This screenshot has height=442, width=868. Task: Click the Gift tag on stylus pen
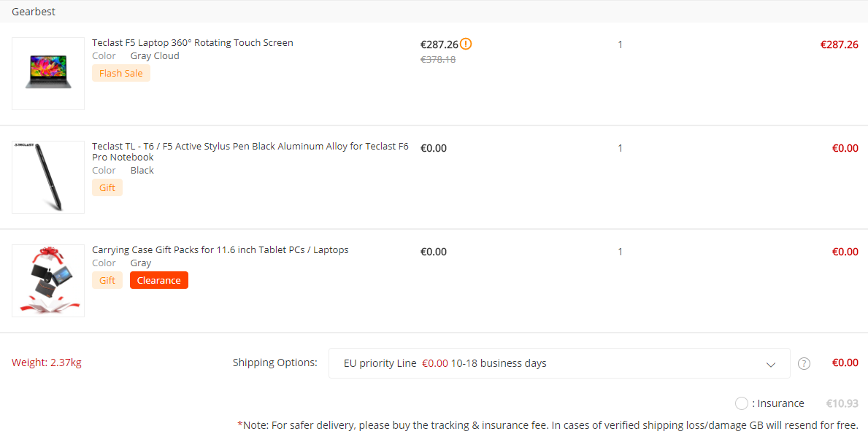click(x=107, y=187)
